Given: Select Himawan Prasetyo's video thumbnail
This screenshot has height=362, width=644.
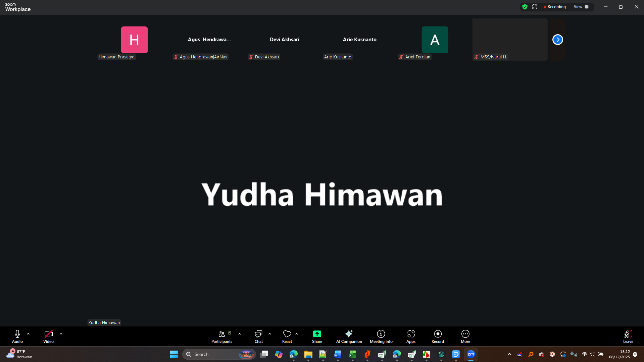Looking at the screenshot, I should (134, 40).
